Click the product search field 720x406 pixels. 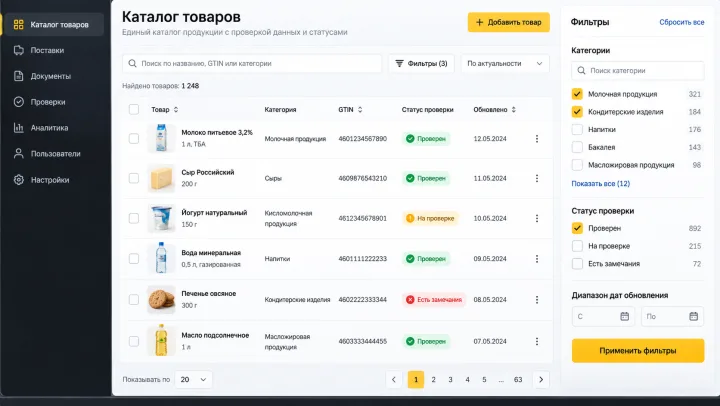click(252, 63)
